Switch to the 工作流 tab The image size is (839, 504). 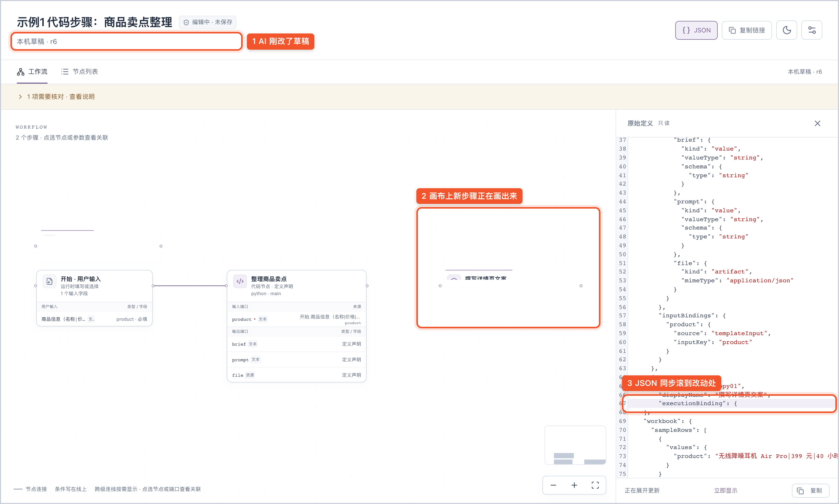click(32, 72)
